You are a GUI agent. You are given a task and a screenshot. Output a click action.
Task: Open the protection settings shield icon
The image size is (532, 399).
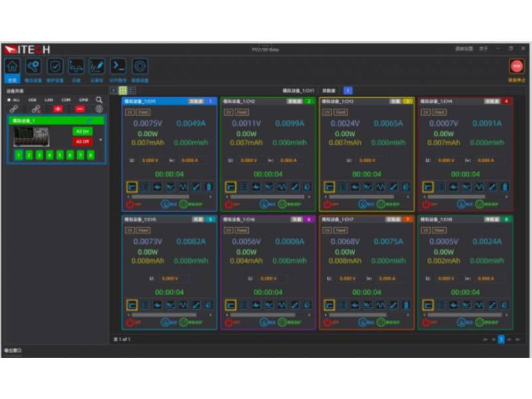pos(55,66)
